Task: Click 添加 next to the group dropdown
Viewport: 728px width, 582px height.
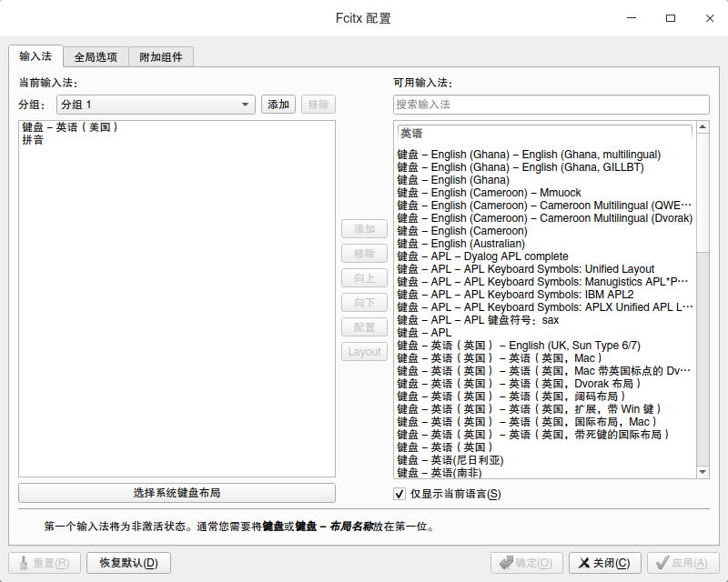Action: [x=278, y=104]
